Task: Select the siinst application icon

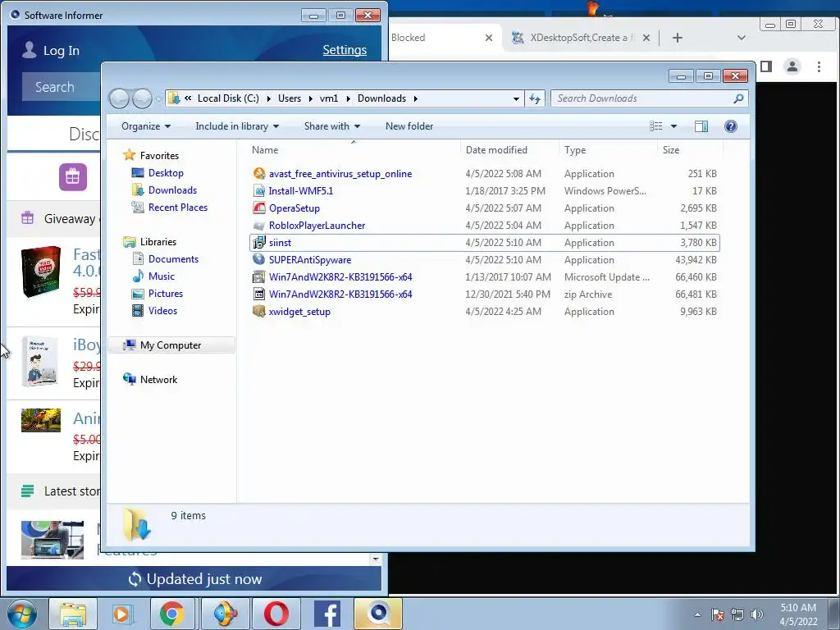Action: pyautogui.click(x=259, y=243)
